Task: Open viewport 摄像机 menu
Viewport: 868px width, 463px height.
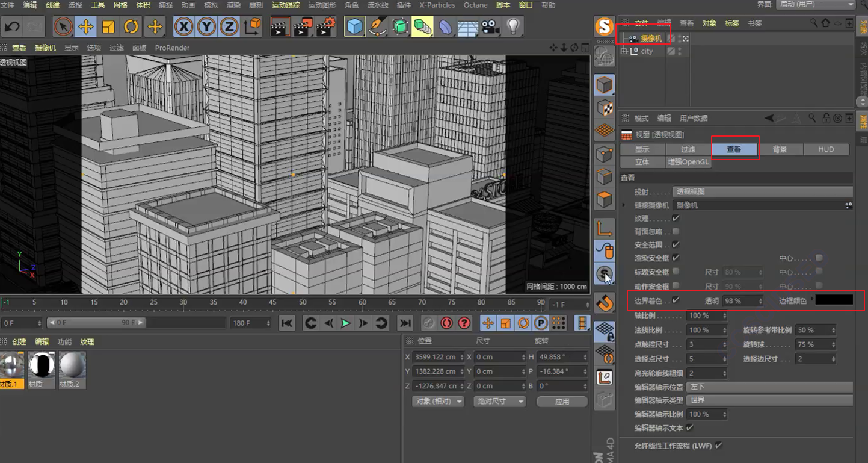Action: point(45,48)
